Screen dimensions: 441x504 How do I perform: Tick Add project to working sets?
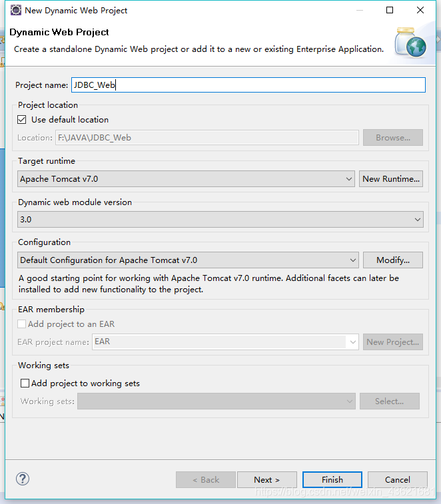pyautogui.click(x=25, y=383)
